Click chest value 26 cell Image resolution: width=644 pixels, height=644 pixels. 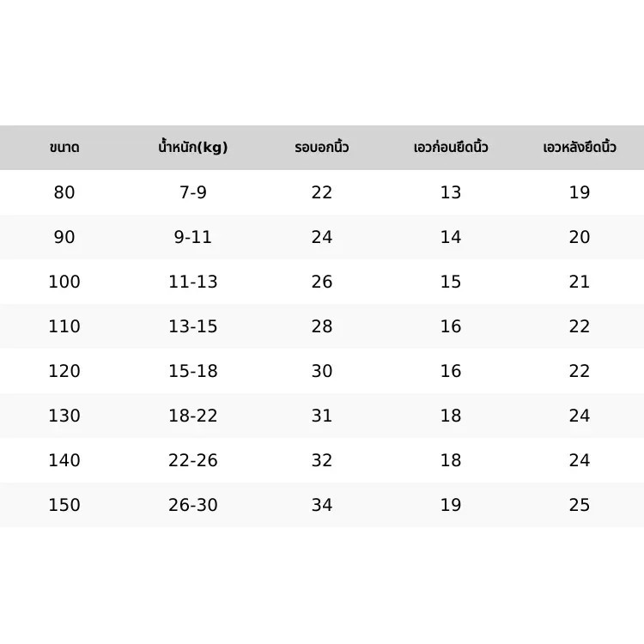[322, 282]
